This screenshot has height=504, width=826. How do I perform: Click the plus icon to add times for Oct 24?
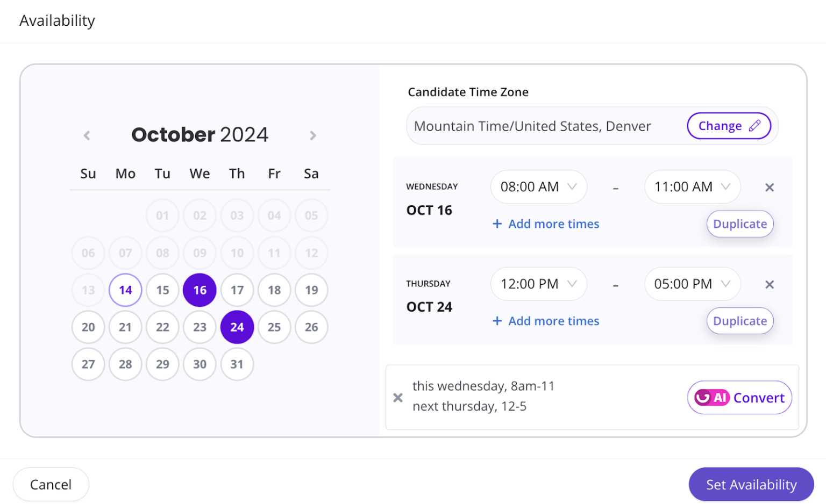pos(496,321)
